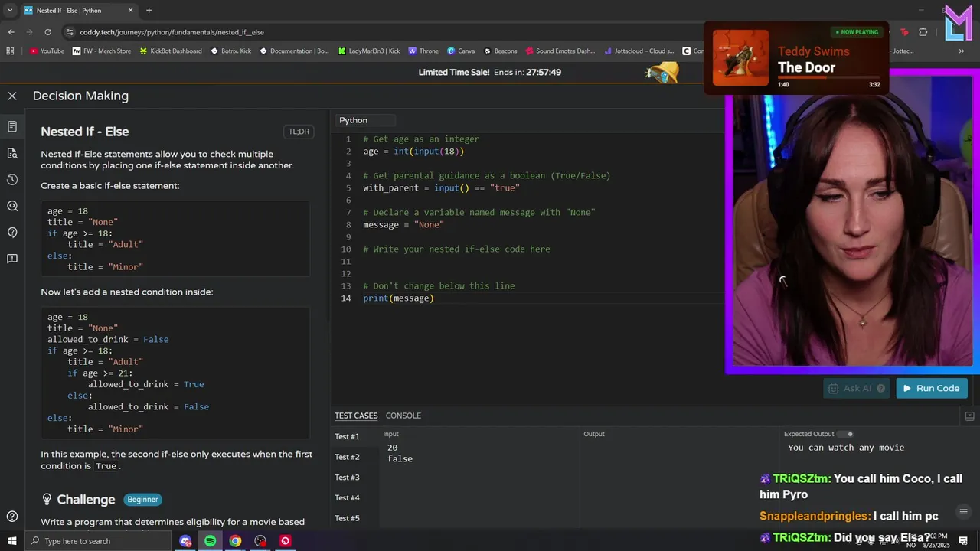
Task: Open Spotify from the taskbar
Action: pyautogui.click(x=210, y=541)
